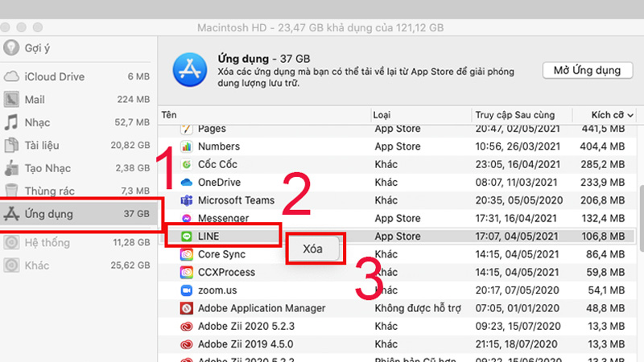The height and width of the screenshot is (362, 644).
Task: Click the Messenger app icon
Action: tap(186, 218)
